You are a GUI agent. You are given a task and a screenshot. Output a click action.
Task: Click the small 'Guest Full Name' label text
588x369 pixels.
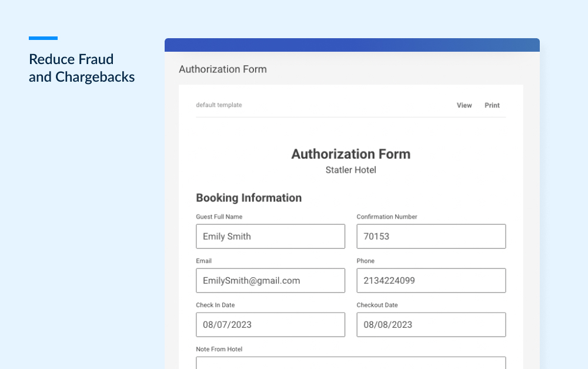pos(219,217)
